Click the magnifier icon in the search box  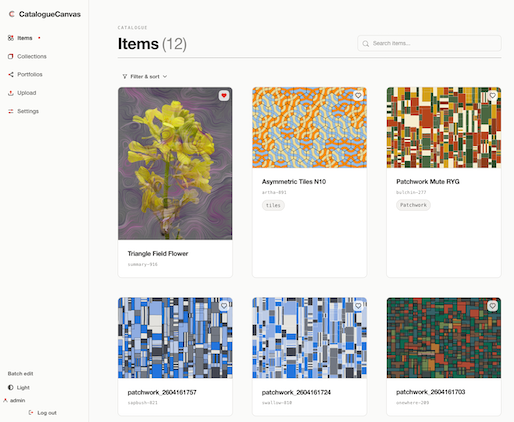click(366, 44)
